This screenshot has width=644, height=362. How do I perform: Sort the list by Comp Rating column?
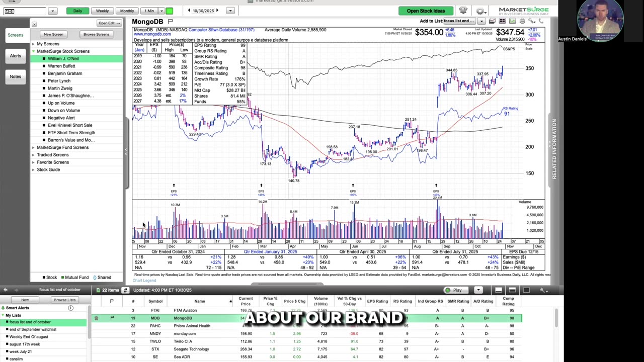coord(508,301)
